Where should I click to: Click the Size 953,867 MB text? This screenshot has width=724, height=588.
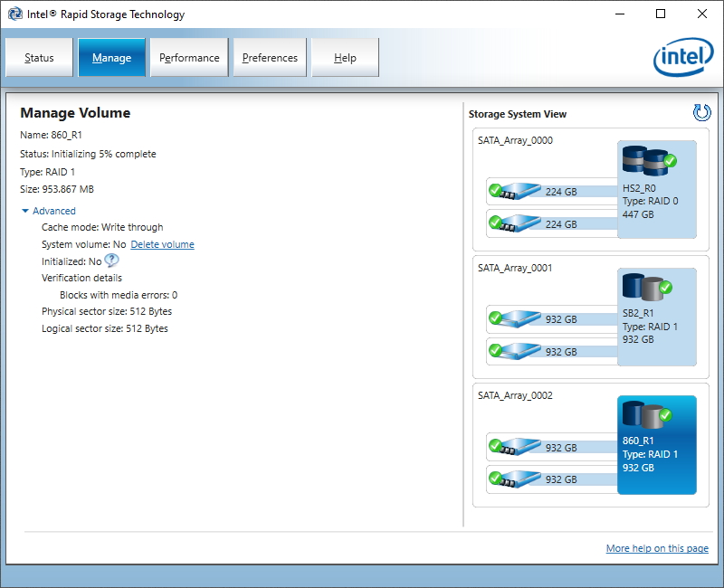point(57,189)
